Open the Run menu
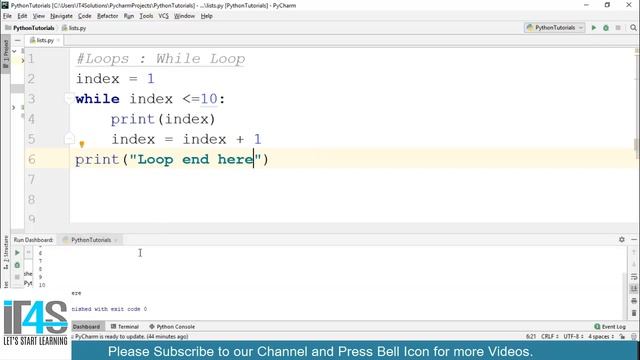The height and width of the screenshot is (360, 640). point(129,16)
